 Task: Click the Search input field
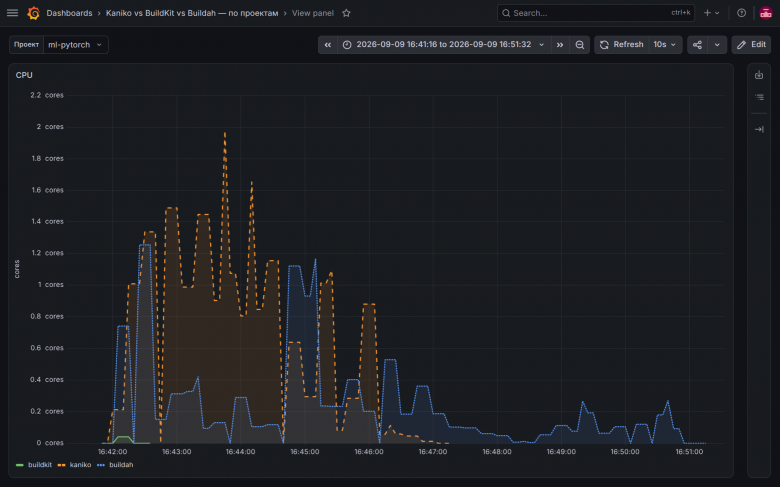[596, 13]
